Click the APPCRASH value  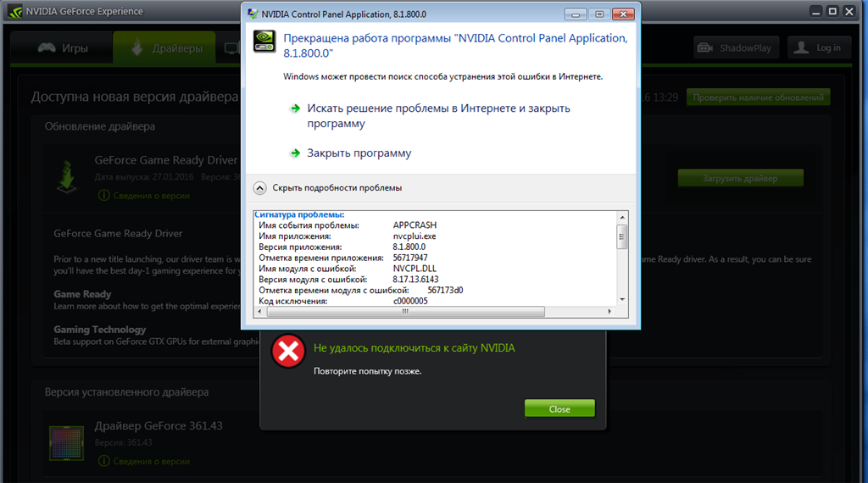click(415, 225)
